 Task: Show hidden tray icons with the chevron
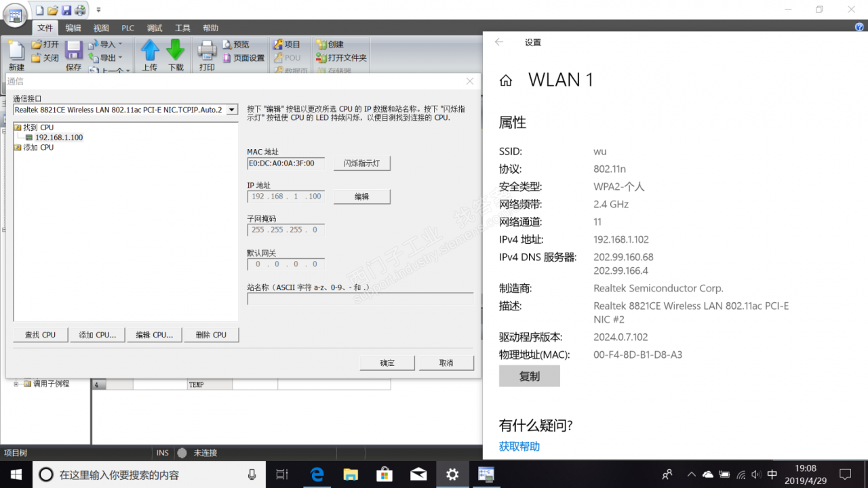(x=691, y=474)
